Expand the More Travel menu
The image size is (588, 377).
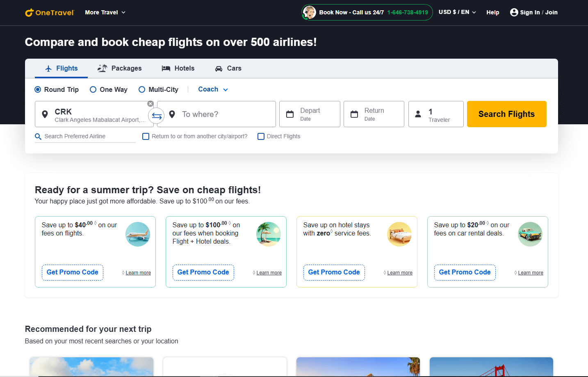[105, 12]
